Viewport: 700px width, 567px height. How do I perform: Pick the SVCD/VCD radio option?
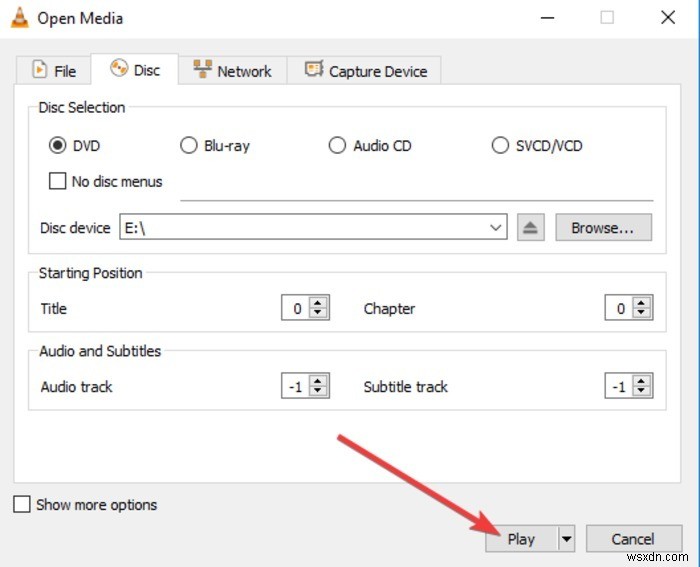point(500,145)
